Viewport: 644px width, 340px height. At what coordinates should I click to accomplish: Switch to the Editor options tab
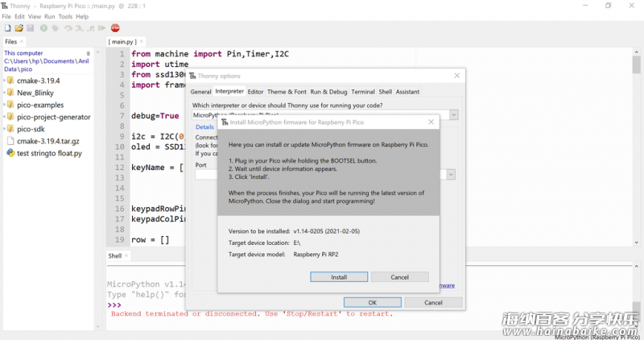(x=255, y=92)
